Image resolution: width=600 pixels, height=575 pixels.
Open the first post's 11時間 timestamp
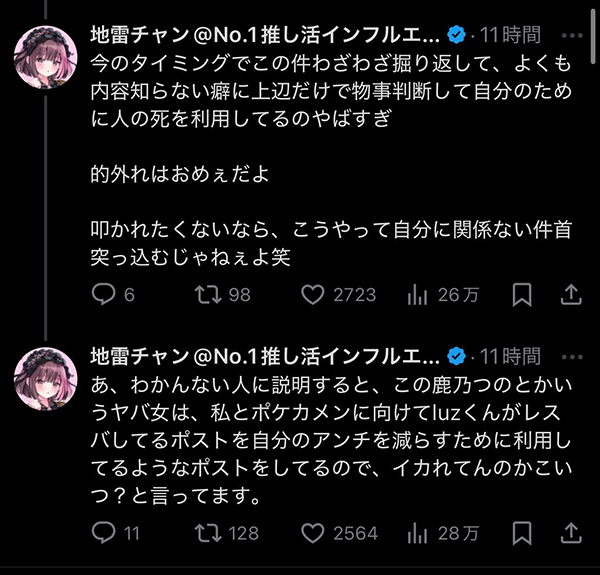pyautogui.click(x=510, y=35)
